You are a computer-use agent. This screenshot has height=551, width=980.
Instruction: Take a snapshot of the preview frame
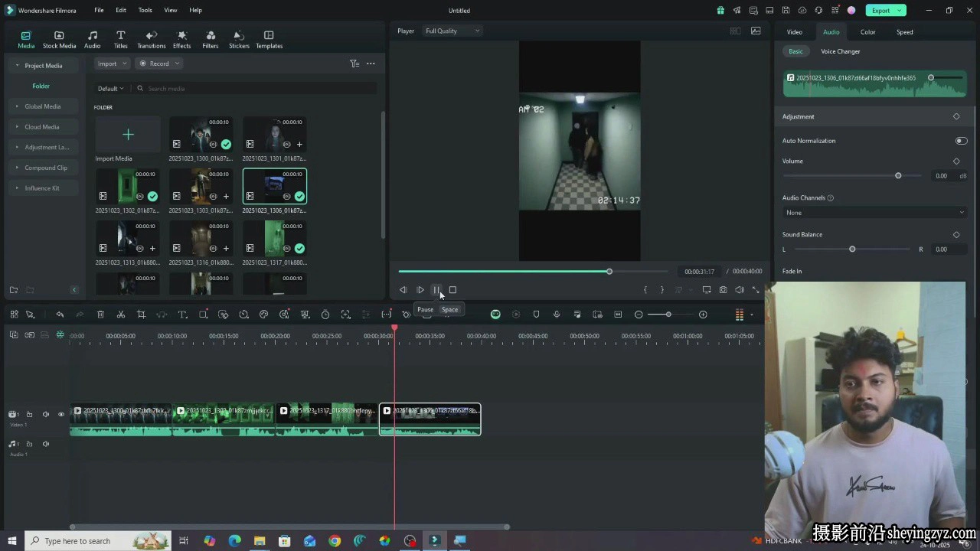tap(723, 290)
